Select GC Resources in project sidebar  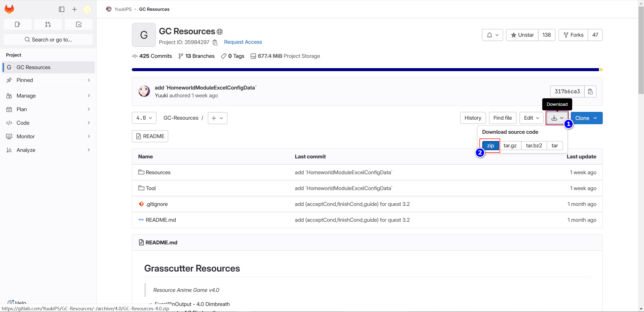(48, 67)
